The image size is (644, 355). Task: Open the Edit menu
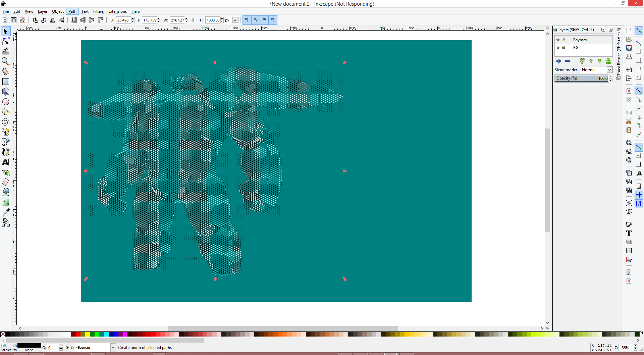pyautogui.click(x=17, y=11)
